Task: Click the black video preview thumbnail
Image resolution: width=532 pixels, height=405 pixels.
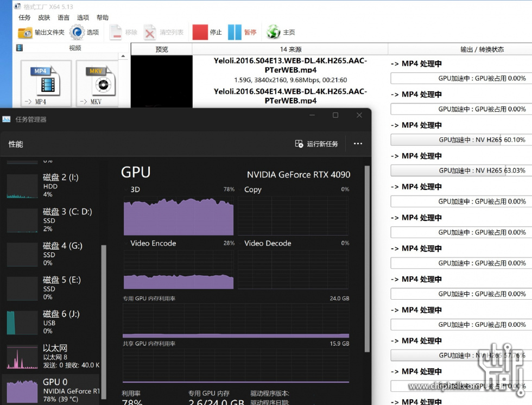Action: click(162, 82)
